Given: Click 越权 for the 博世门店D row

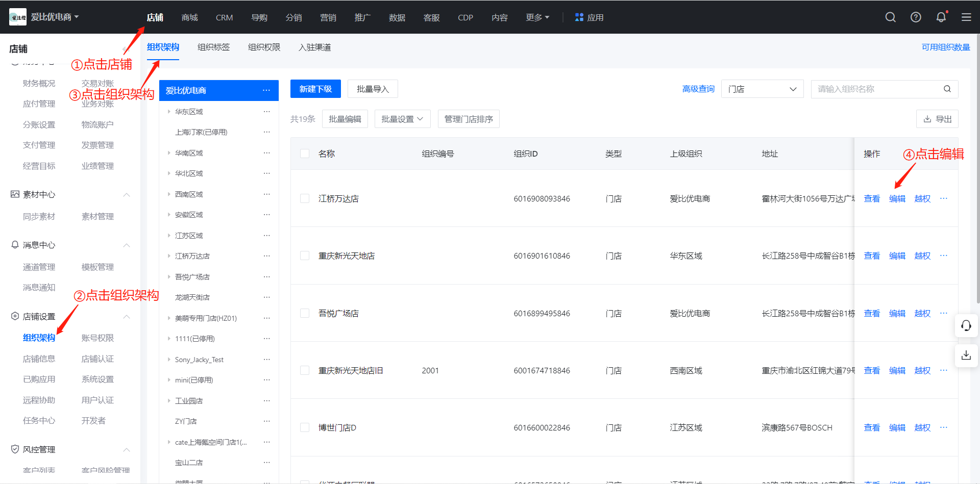Looking at the screenshot, I should pos(922,427).
